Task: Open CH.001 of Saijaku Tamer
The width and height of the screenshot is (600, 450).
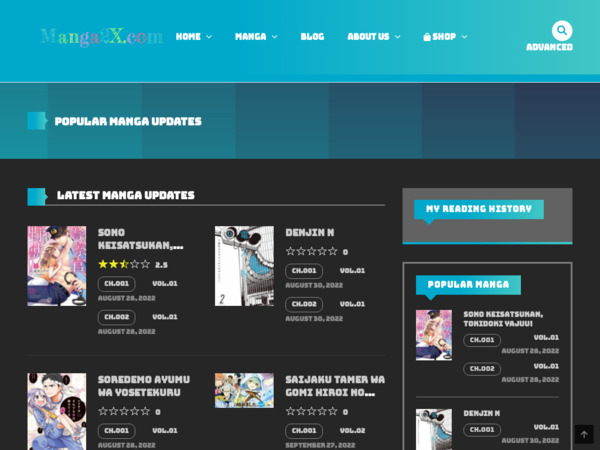Action: 304,431
